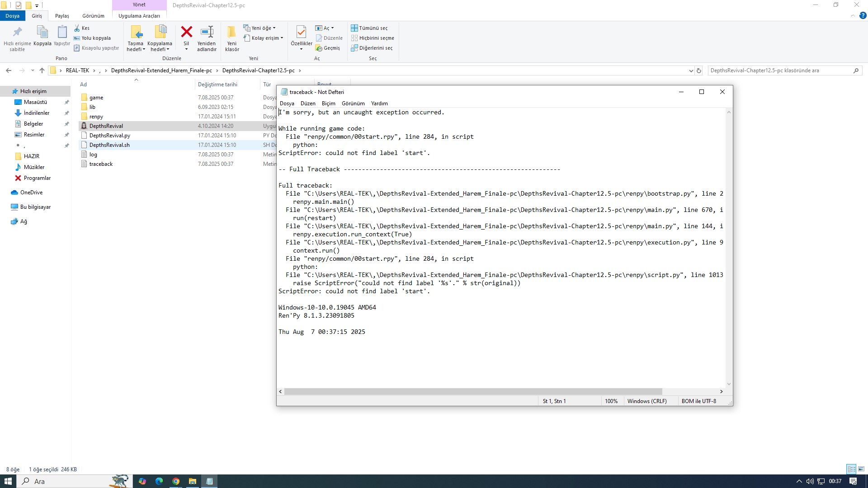The image size is (868, 488).
Task: Click the Kopyala copy icon
Action: pos(42,32)
